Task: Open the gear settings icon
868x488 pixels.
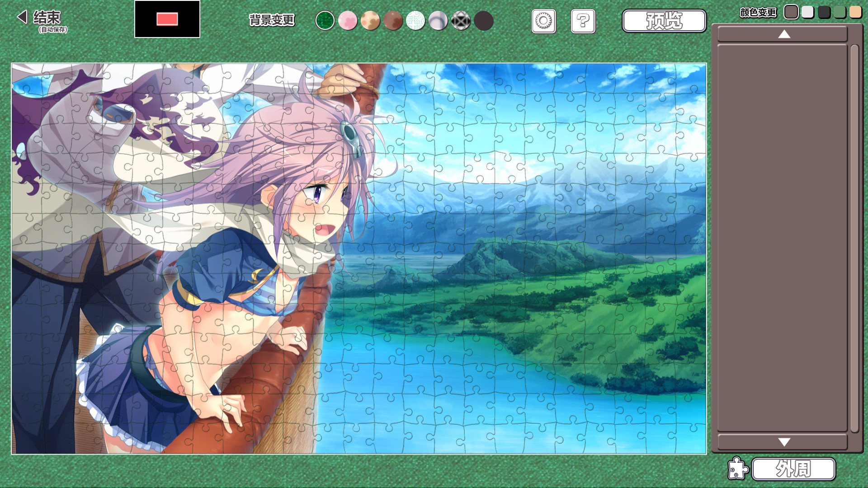Action: tap(543, 21)
